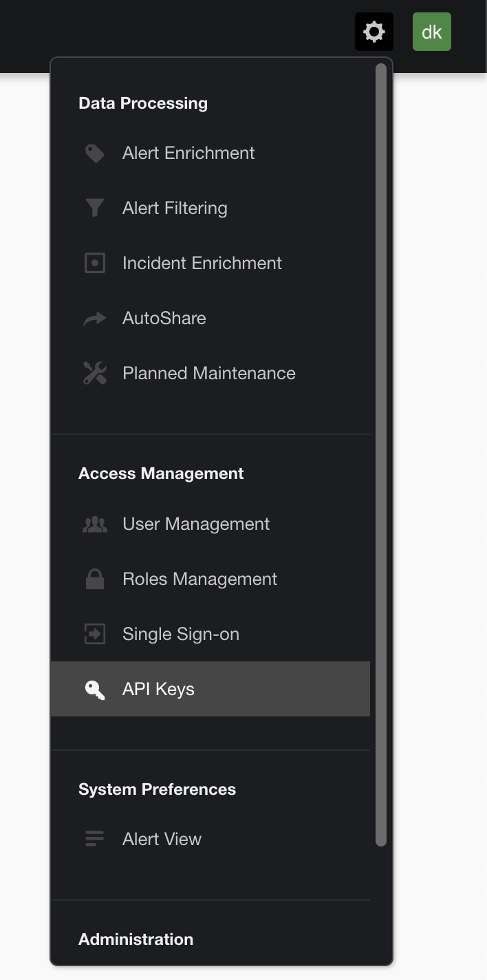The height and width of the screenshot is (980, 487).
Task: Click the Single Sign-on arrow icon
Action: click(94, 634)
